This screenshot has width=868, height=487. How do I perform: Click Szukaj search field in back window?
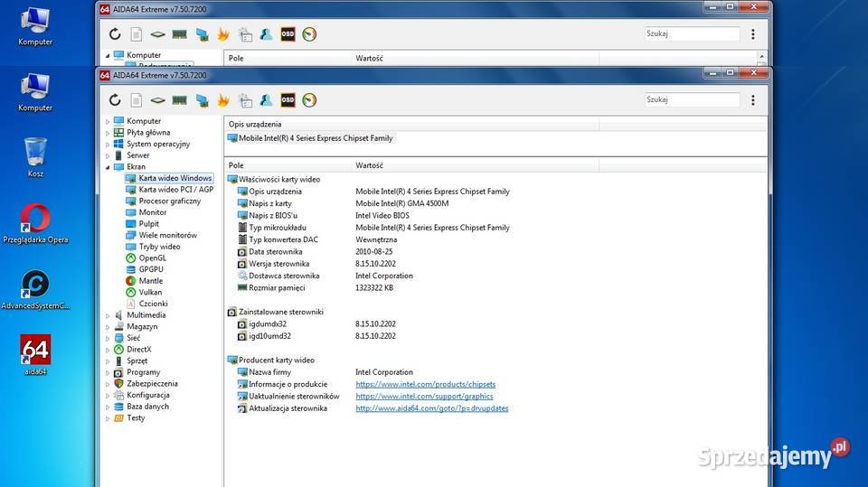coord(692,33)
